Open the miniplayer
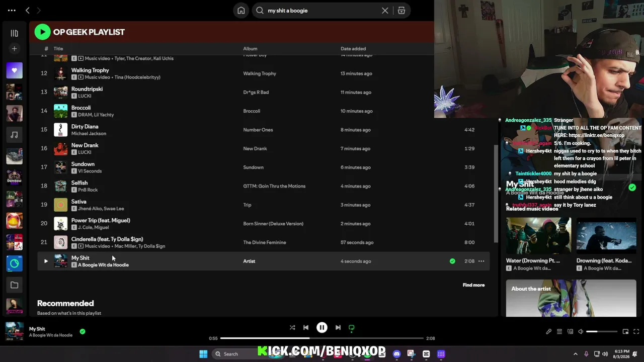The image size is (644, 362). 625,332
